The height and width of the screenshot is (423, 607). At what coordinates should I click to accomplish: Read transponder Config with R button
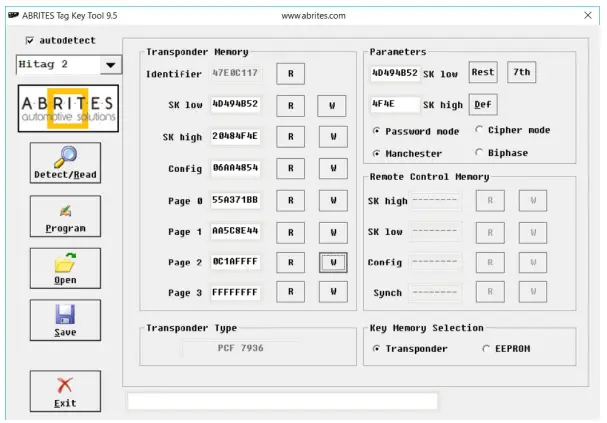(x=290, y=168)
